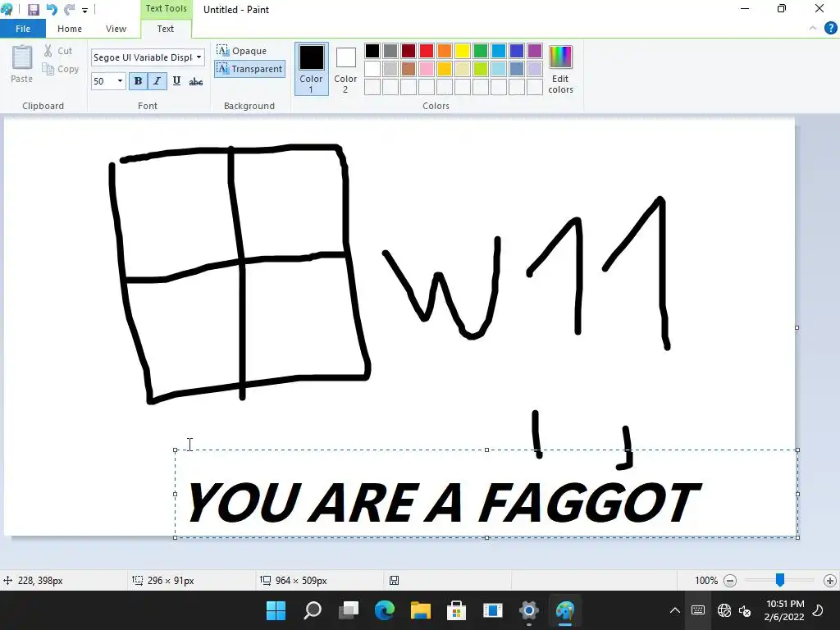This screenshot has height=630, width=840.
Task: Pick the pink (rose) swatch
Action: coord(427,69)
